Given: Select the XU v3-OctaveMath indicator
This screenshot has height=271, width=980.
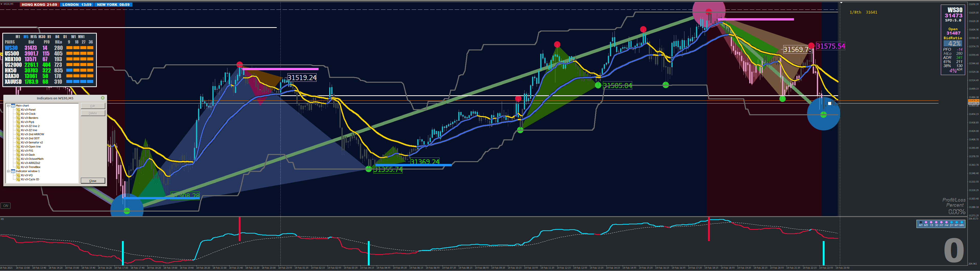Looking at the screenshot, I should (x=30, y=159).
